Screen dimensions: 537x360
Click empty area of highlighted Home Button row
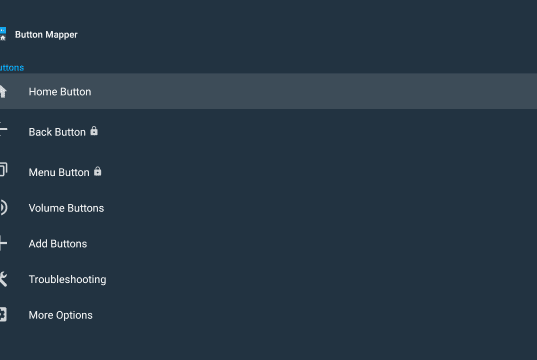click(308, 91)
